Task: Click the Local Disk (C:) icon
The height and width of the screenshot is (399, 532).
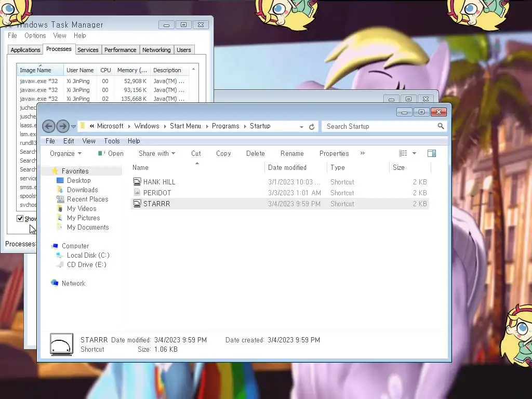Action: click(x=60, y=255)
